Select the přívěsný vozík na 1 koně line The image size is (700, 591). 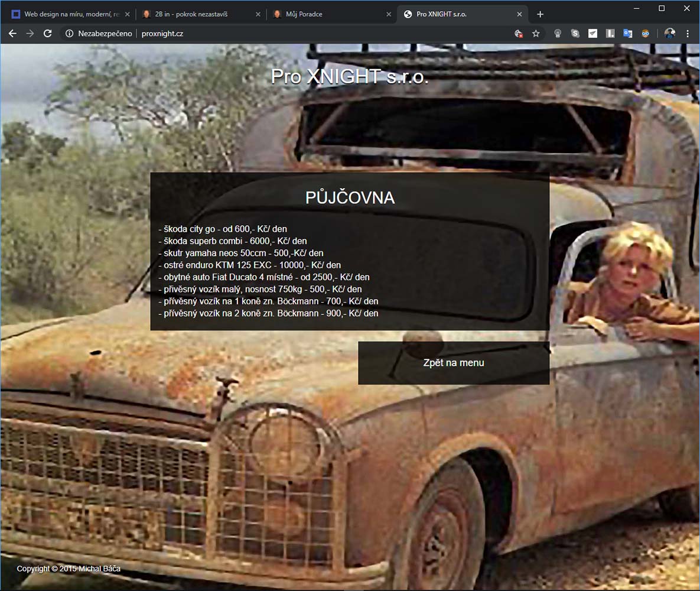[268, 301]
